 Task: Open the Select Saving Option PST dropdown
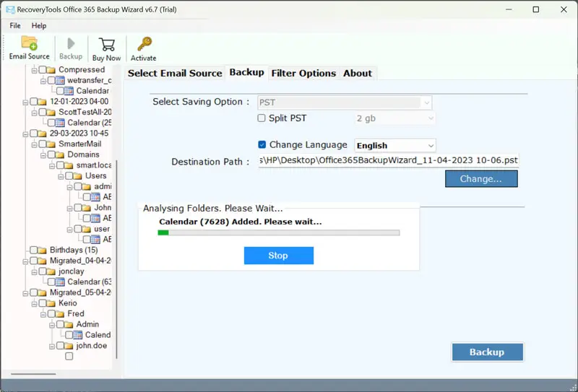click(345, 103)
